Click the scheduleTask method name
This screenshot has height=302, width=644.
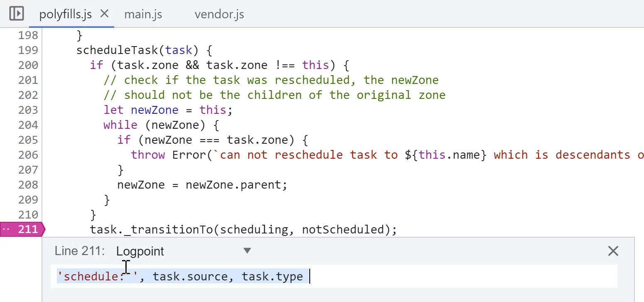118,50
